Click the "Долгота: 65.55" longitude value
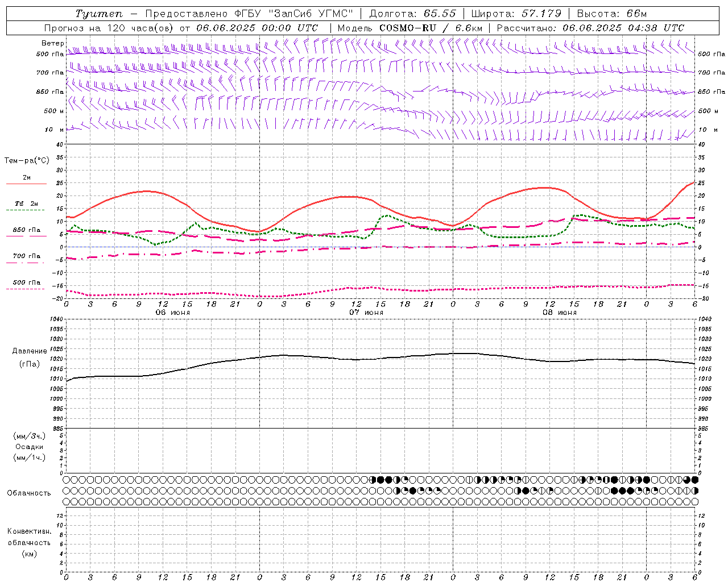 tap(412, 14)
